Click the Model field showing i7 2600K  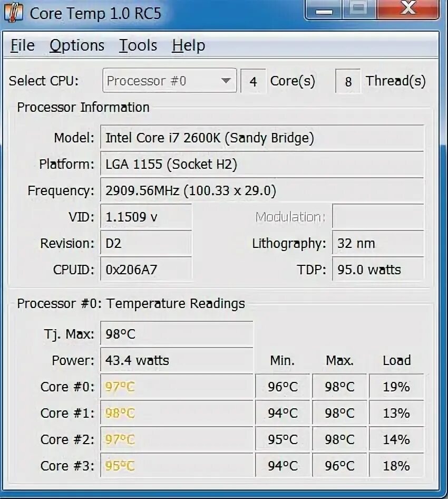(x=262, y=138)
